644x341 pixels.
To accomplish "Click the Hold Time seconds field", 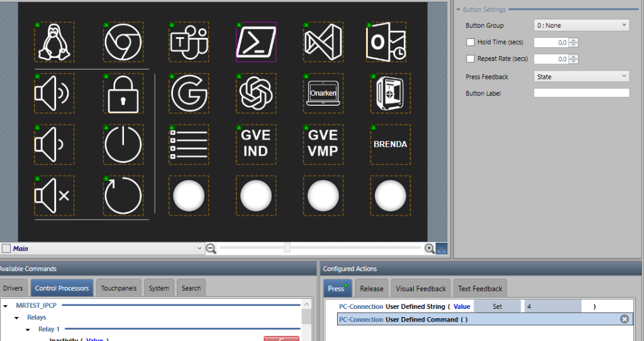I will pos(551,42).
